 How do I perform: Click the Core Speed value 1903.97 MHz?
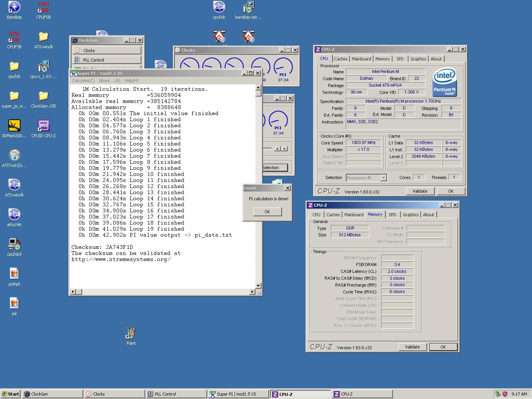364,142
